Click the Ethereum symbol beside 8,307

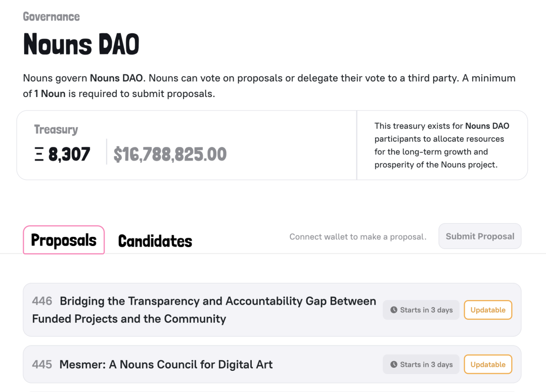point(39,154)
